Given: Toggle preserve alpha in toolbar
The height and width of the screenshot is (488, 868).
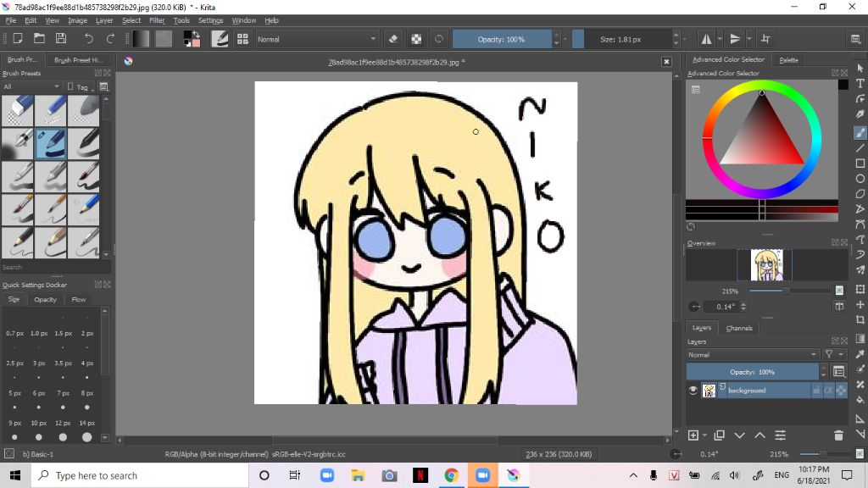Looking at the screenshot, I should [416, 39].
